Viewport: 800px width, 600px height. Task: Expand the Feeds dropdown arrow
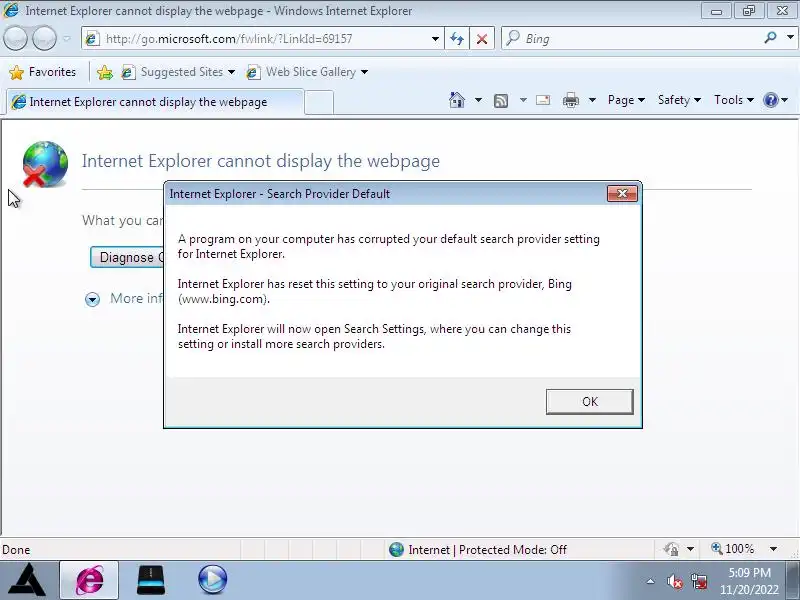tap(523, 100)
